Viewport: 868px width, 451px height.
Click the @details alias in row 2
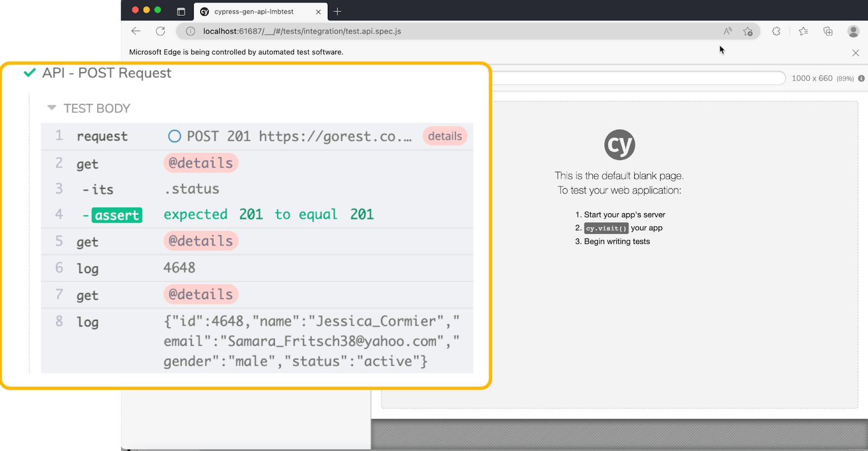pos(201,163)
